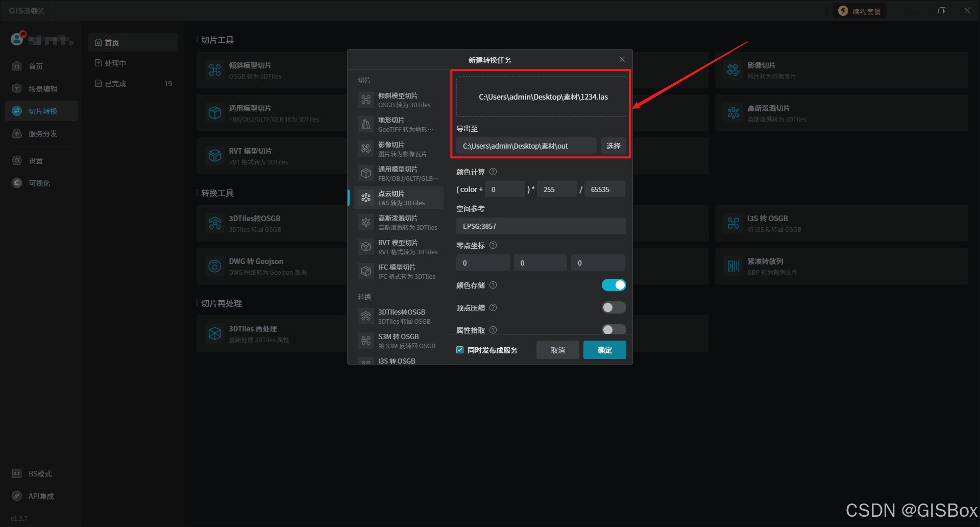The width and height of the screenshot is (980, 527).
Task: Click the IFC 模型切片 icon in dialog
Action: coord(366,272)
